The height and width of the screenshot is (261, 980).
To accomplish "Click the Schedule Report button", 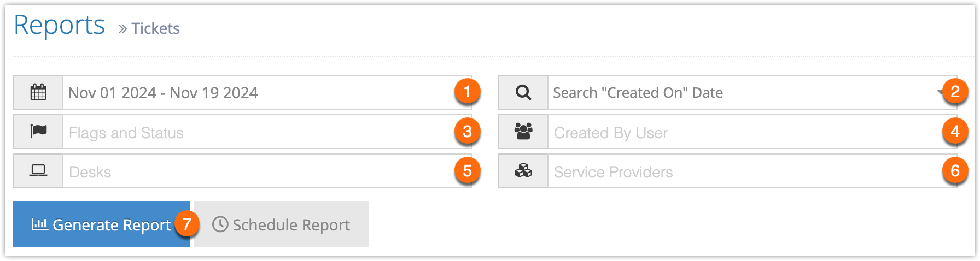I will (281, 224).
